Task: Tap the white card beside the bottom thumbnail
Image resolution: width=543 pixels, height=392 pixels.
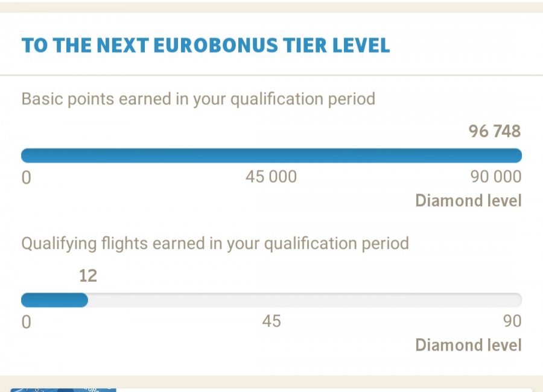Action: coord(326,390)
